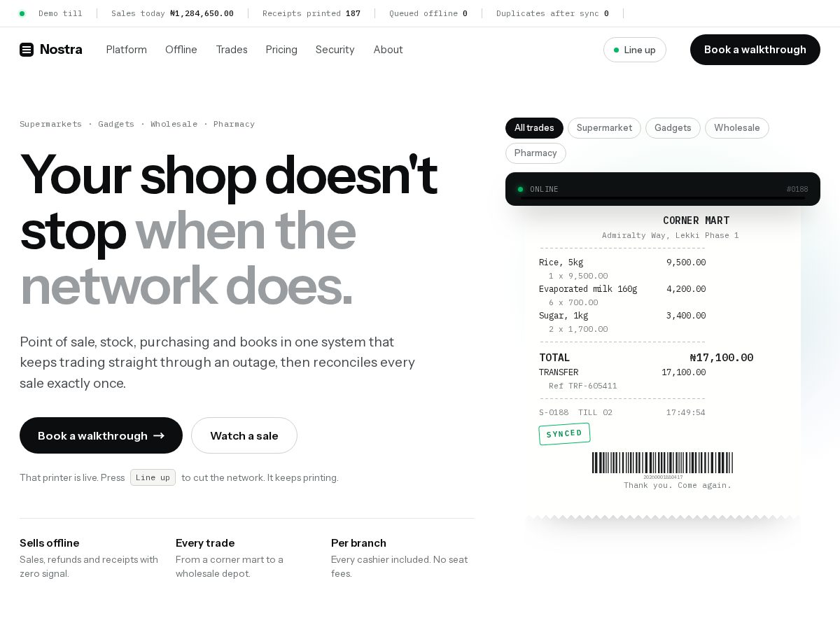Open the About nav item

tap(388, 50)
